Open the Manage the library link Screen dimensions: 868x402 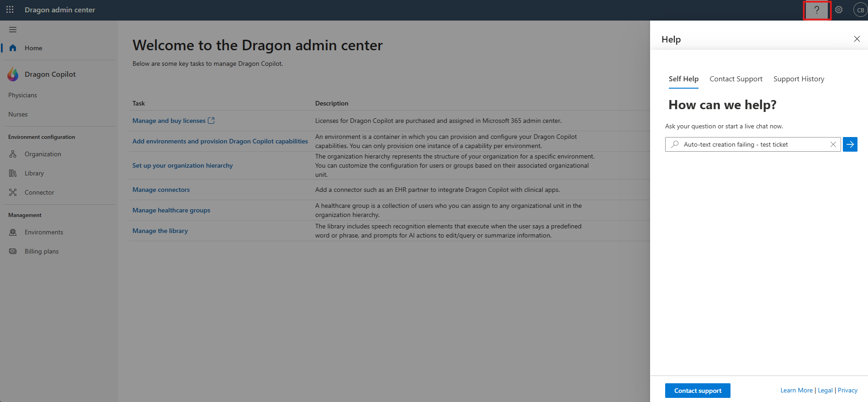tap(160, 231)
